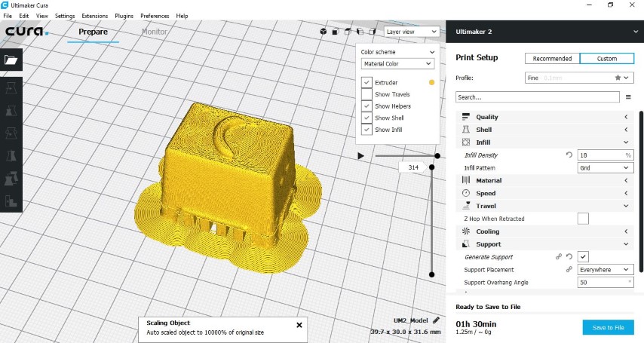
Task: Reset Generate Support with the revert arrow
Action: pyautogui.click(x=569, y=257)
